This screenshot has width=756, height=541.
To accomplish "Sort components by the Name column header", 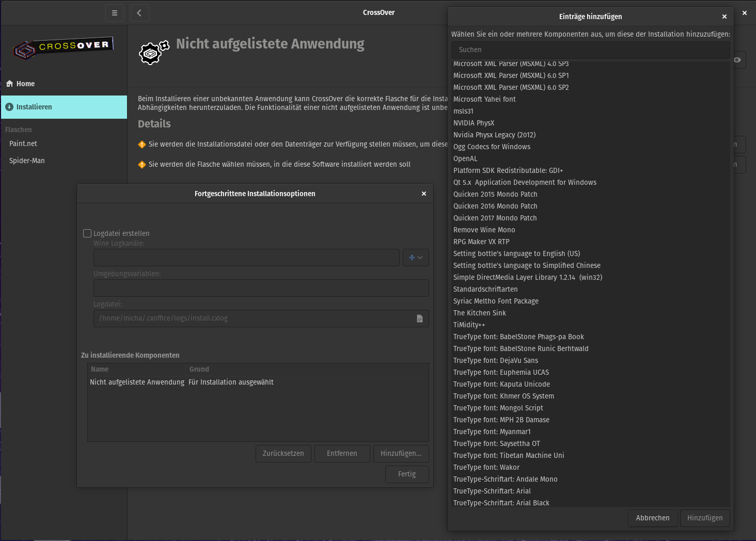I will [x=100, y=369].
